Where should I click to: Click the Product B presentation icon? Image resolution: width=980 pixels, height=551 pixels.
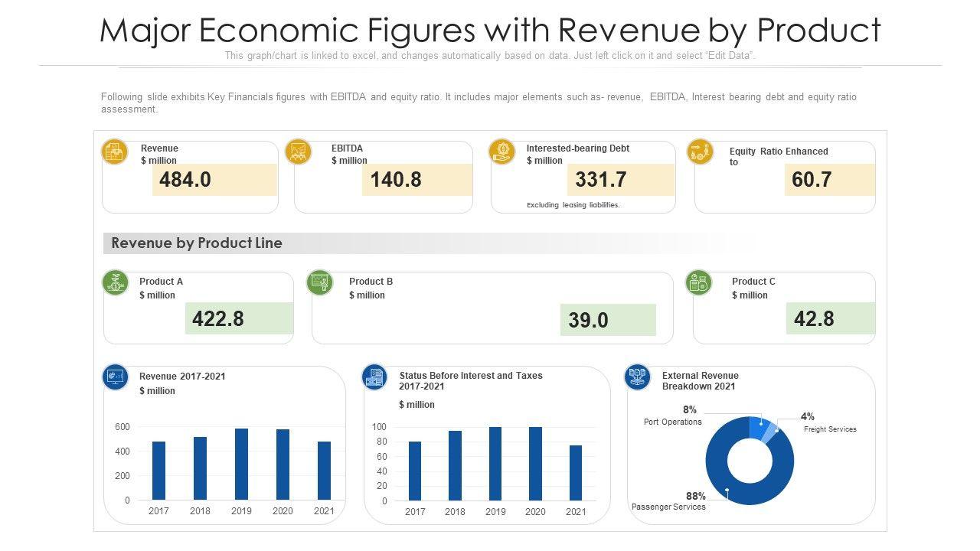pos(319,282)
